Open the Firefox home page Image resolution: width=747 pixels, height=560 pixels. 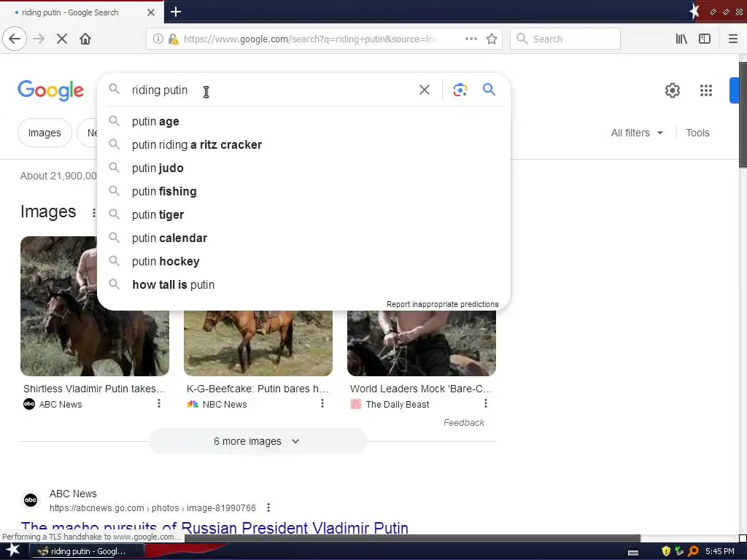pyautogui.click(x=85, y=39)
